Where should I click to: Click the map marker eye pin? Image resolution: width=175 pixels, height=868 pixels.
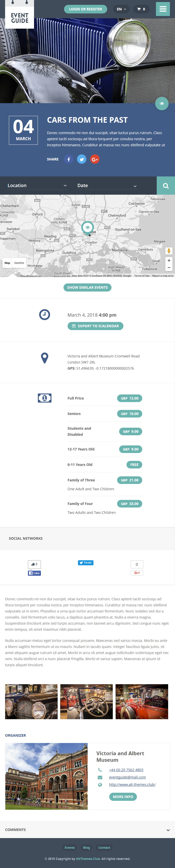click(87, 228)
